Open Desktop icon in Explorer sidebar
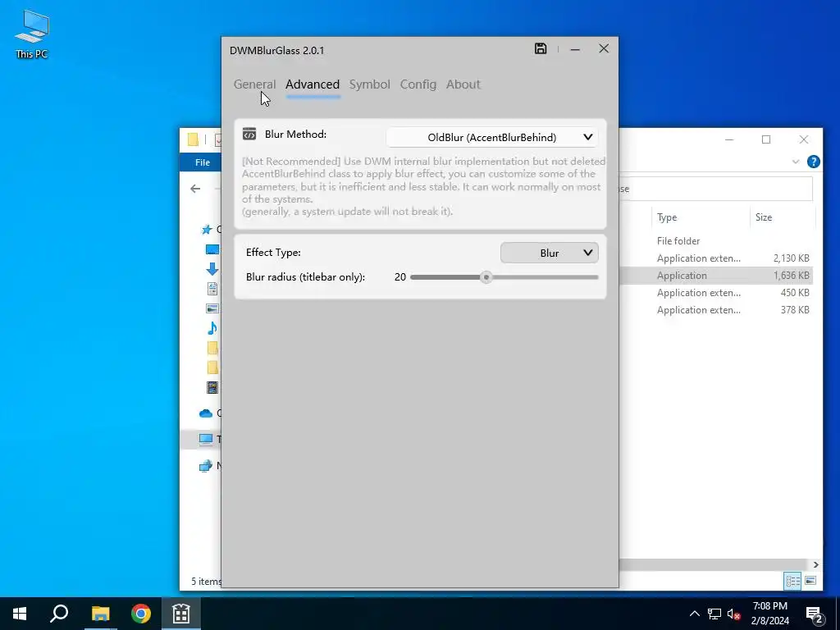840x630 pixels. 212,249
